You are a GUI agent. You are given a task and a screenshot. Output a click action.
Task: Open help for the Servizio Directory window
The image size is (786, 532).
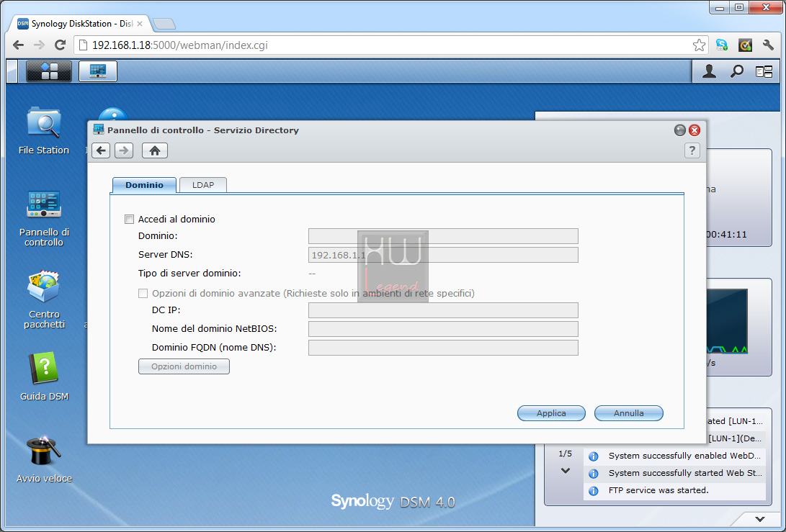tap(692, 150)
